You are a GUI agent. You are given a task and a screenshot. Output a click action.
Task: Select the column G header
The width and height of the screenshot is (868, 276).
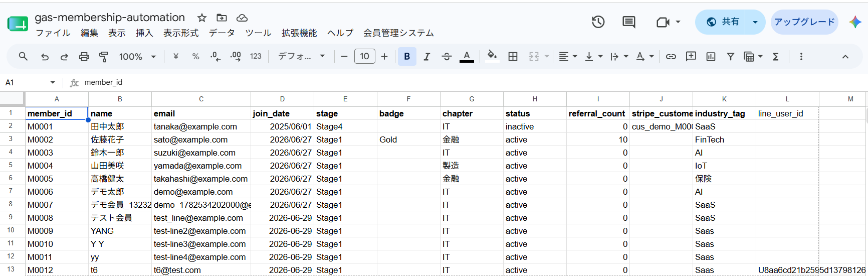472,99
